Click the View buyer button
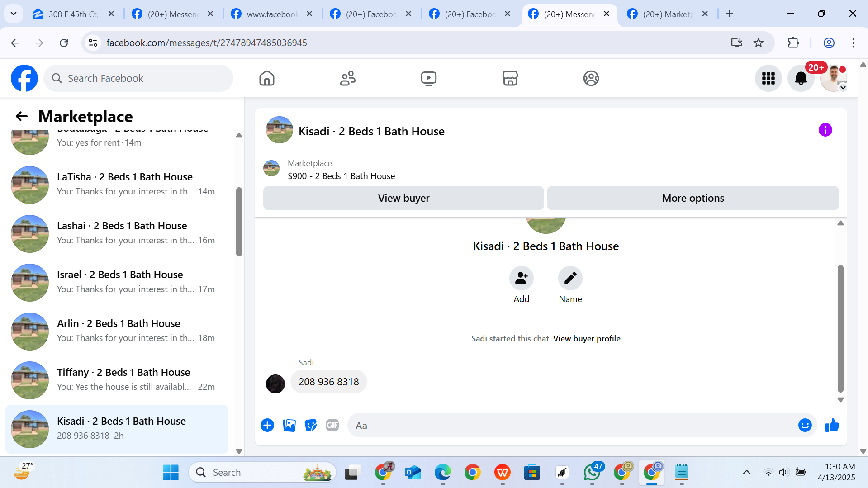Image resolution: width=868 pixels, height=488 pixels. 403,198
